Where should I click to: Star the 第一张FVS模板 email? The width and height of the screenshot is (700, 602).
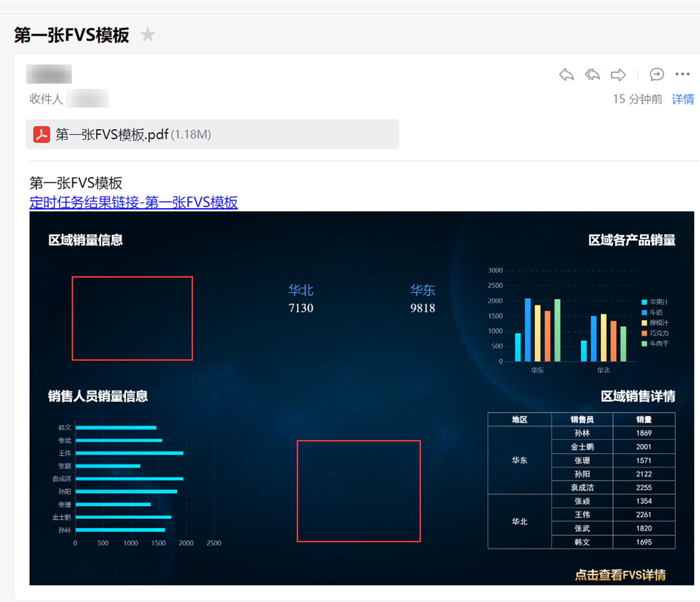[148, 34]
